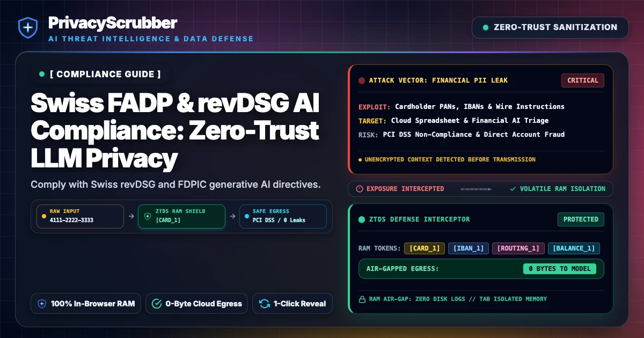Click the 1-Click Reveal badge
This screenshot has width=644, height=338.
292,304
